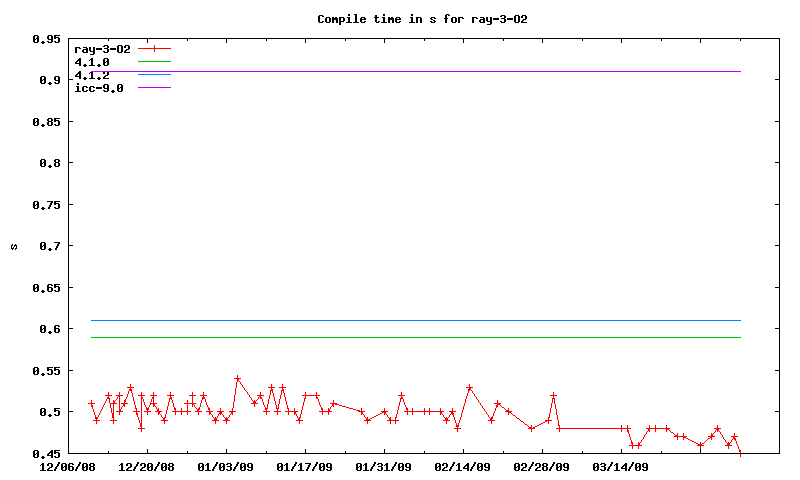Click the 12/06/08 x-axis date label
This screenshot has width=800, height=480.
[x=67, y=466]
